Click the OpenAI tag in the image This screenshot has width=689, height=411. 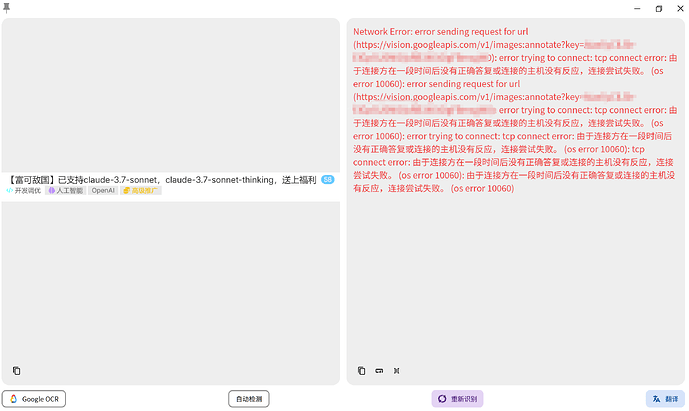point(103,190)
